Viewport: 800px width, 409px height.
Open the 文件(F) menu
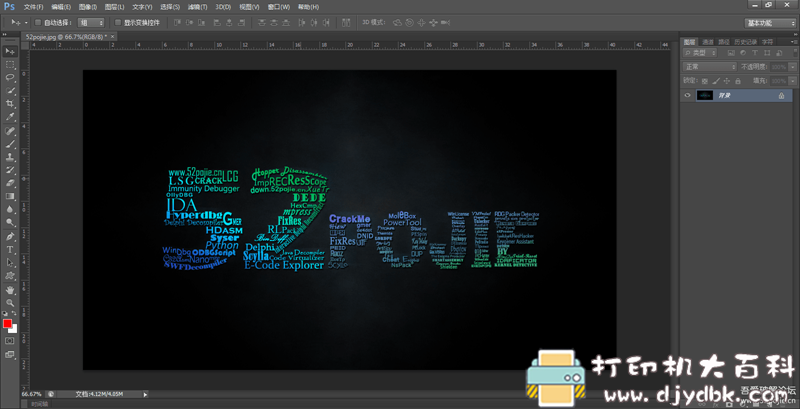[x=34, y=7]
